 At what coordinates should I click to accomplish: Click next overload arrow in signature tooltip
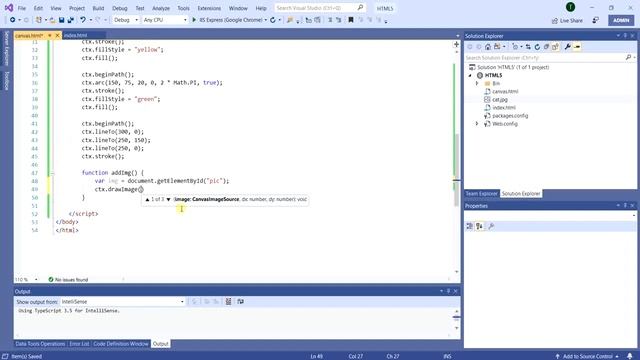(168, 200)
